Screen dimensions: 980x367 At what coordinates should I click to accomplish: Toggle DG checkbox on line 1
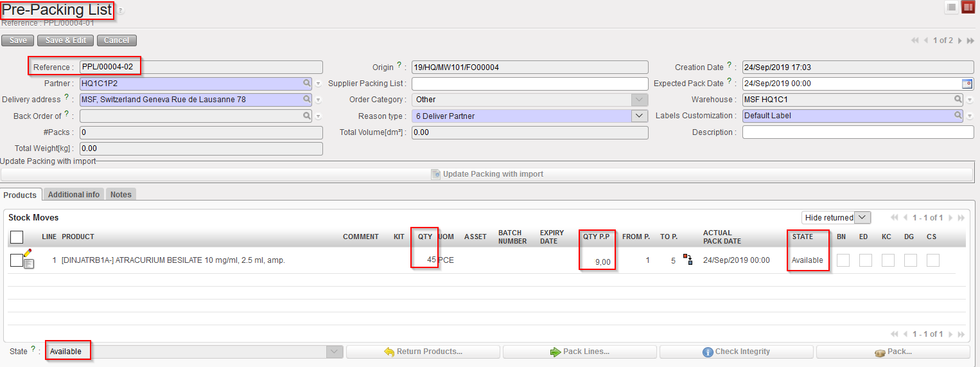(x=910, y=260)
